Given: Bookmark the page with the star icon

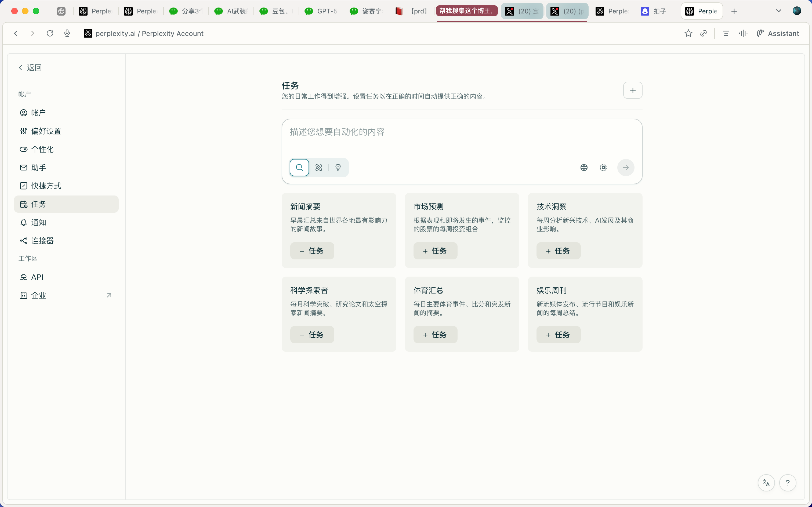Looking at the screenshot, I should pyautogui.click(x=688, y=33).
